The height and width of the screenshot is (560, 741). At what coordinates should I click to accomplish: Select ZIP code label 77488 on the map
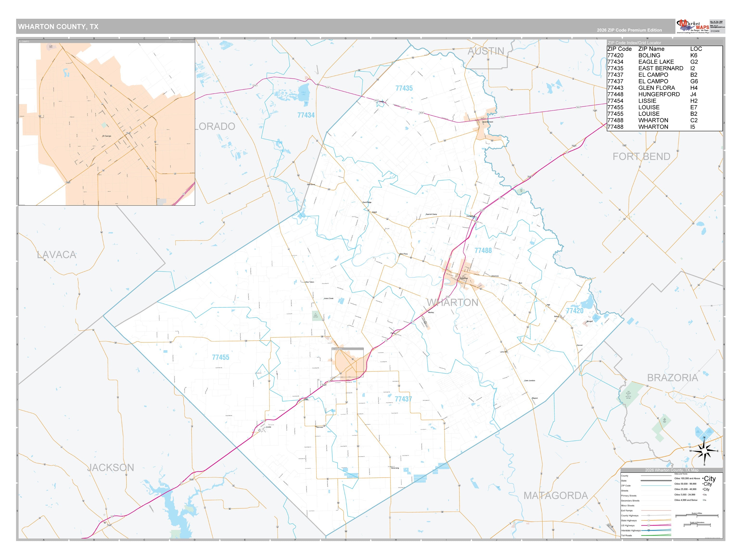tap(483, 250)
